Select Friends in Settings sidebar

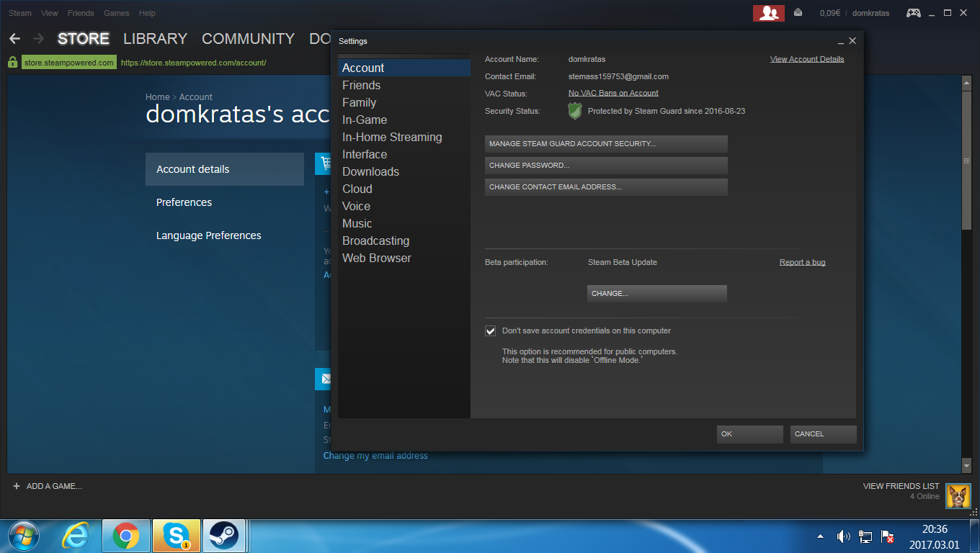tap(404, 85)
